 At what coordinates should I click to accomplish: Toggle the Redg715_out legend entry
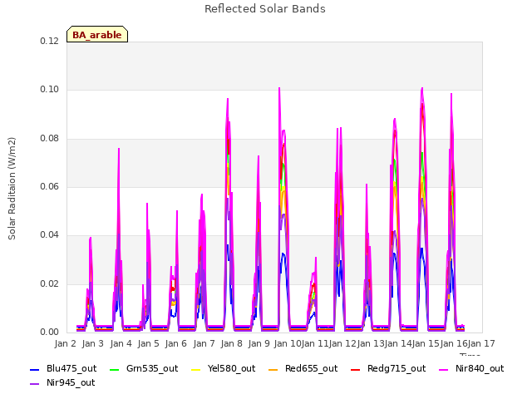[x=388, y=369]
